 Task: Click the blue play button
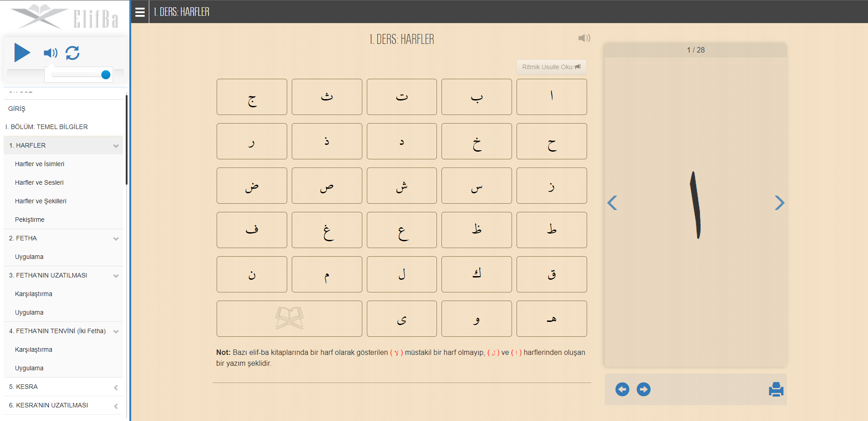tap(22, 53)
